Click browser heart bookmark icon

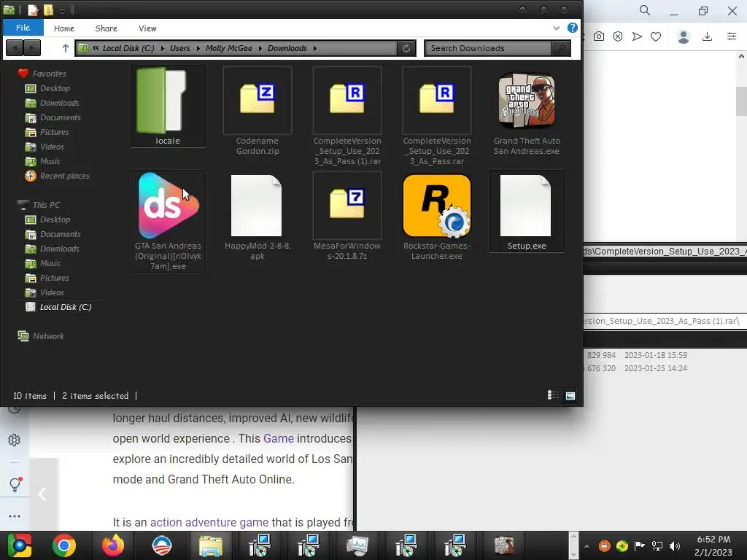pos(656,36)
